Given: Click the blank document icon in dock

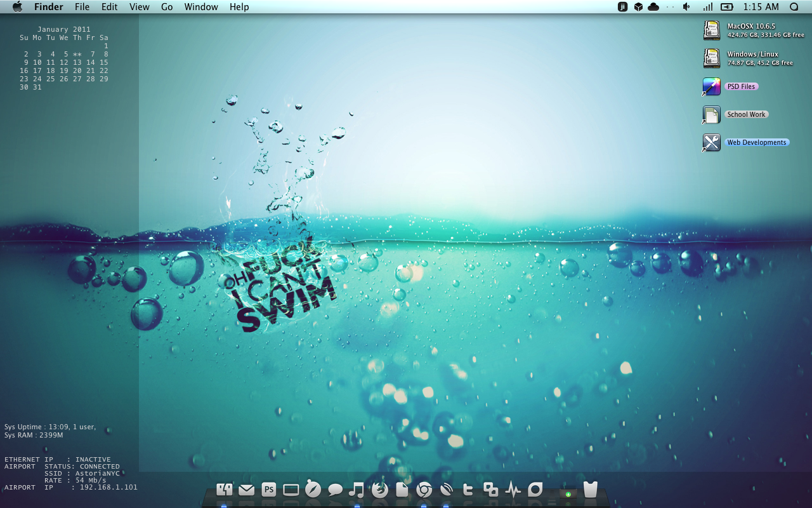Looking at the screenshot, I should [x=402, y=490].
